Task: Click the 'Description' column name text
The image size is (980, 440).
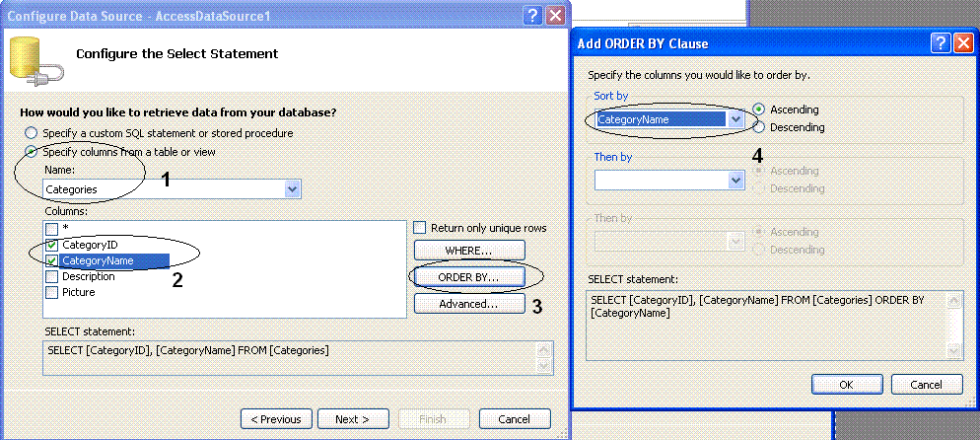Action: (x=88, y=276)
